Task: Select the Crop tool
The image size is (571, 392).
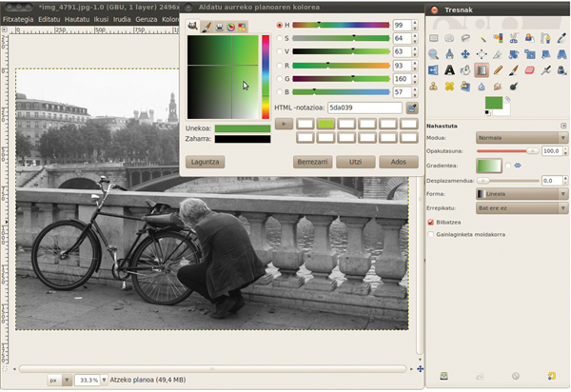Action: click(x=498, y=54)
